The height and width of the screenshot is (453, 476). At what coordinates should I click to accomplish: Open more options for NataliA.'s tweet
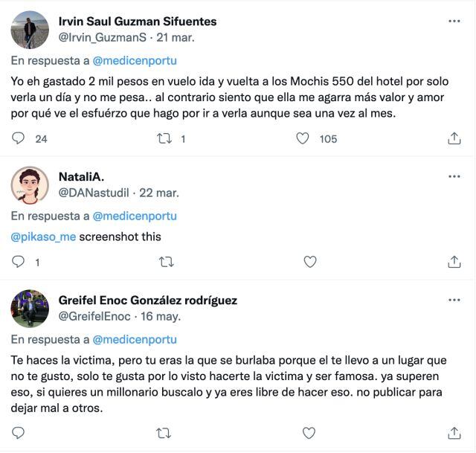tap(454, 177)
